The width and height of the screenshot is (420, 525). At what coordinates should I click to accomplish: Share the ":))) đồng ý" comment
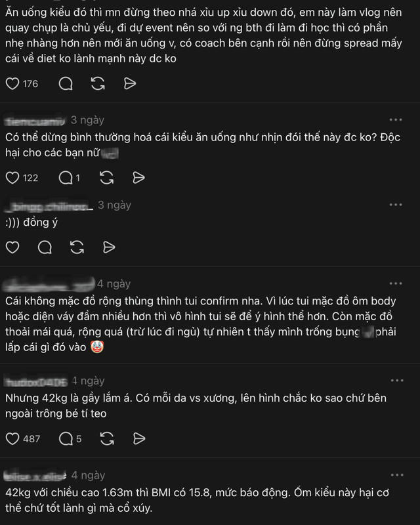click(109, 247)
